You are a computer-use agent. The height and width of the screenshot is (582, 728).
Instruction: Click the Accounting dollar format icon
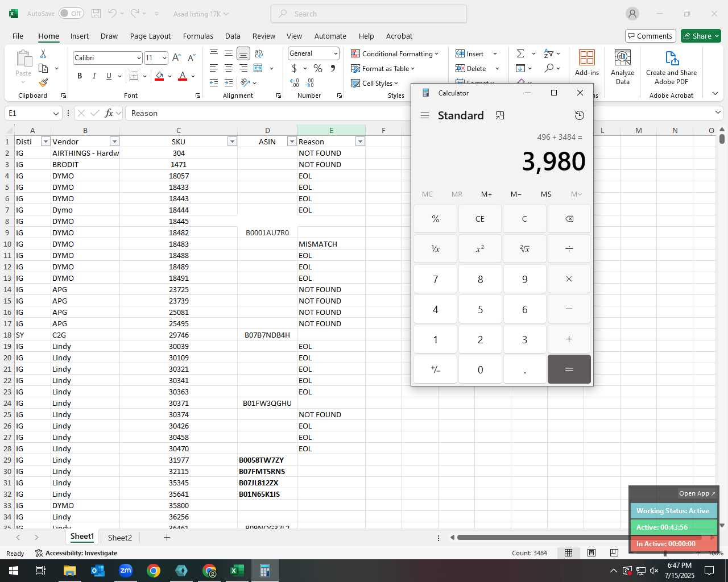pos(294,68)
